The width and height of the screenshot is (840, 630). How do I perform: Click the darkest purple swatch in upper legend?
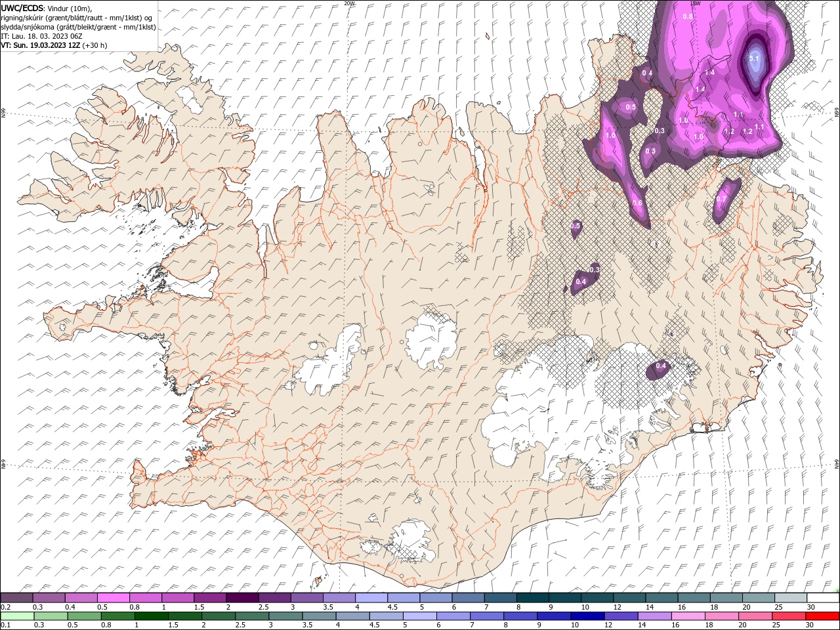click(x=241, y=598)
